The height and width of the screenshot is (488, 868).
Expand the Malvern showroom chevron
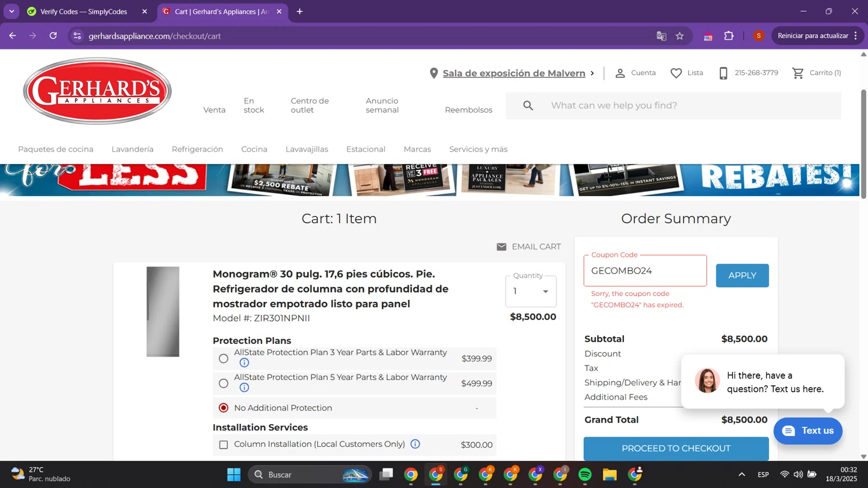(592, 73)
